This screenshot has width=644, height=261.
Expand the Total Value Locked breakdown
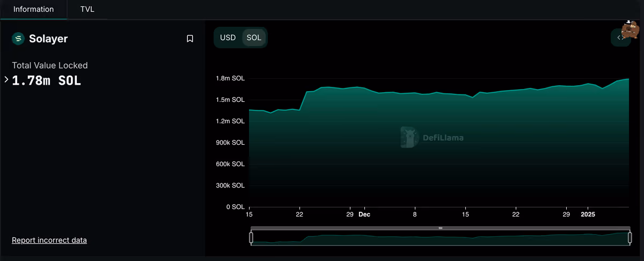coord(6,79)
